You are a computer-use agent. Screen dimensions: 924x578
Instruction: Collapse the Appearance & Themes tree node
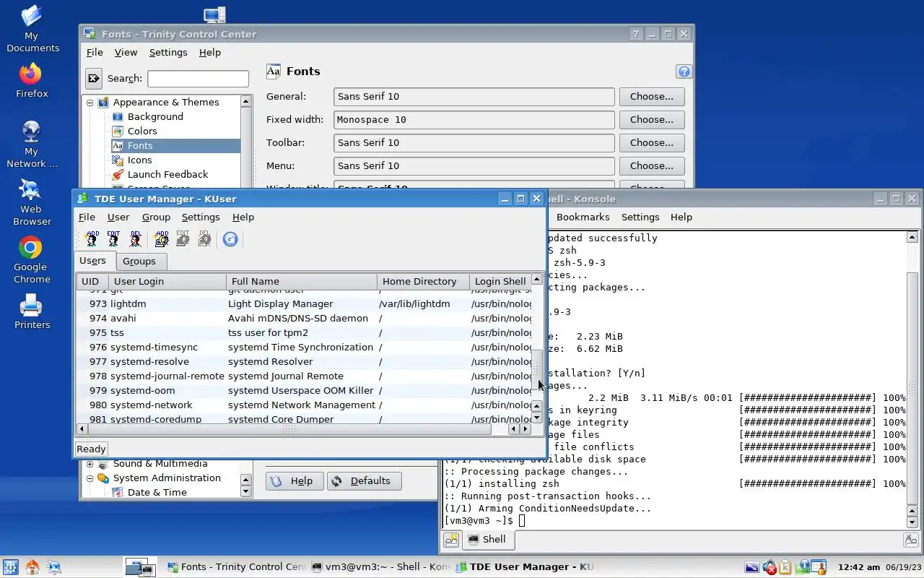point(90,103)
